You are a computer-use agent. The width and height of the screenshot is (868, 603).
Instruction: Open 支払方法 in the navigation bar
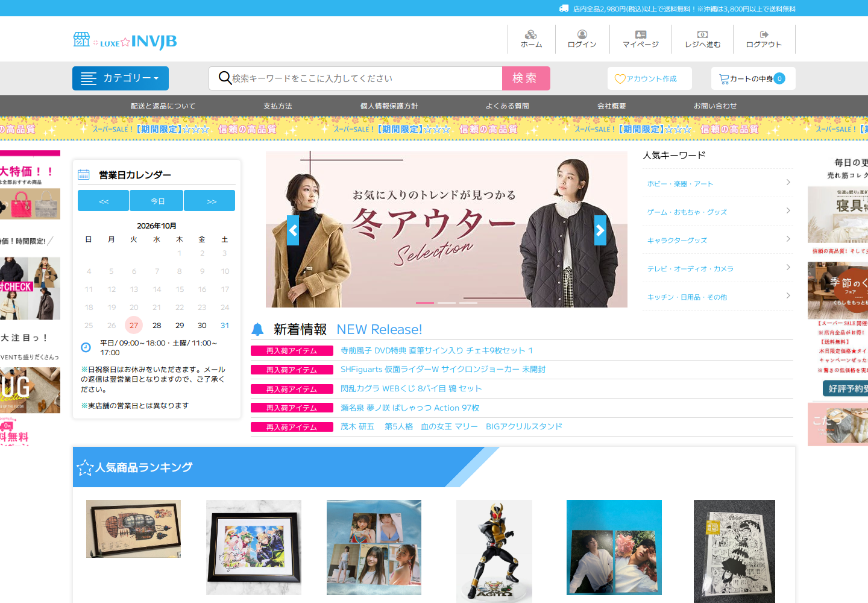(278, 106)
